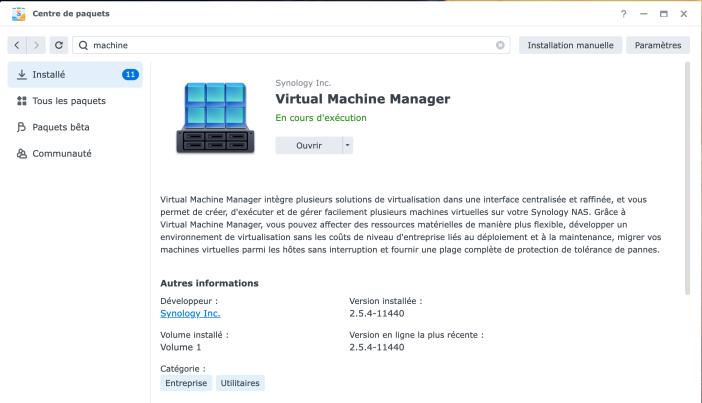Open Paramètres settings
The width and height of the screenshot is (702, 403).
(658, 45)
